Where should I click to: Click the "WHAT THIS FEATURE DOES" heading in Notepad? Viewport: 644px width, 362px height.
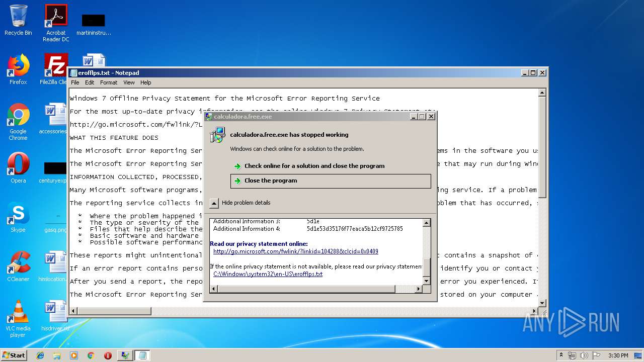[114, 138]
